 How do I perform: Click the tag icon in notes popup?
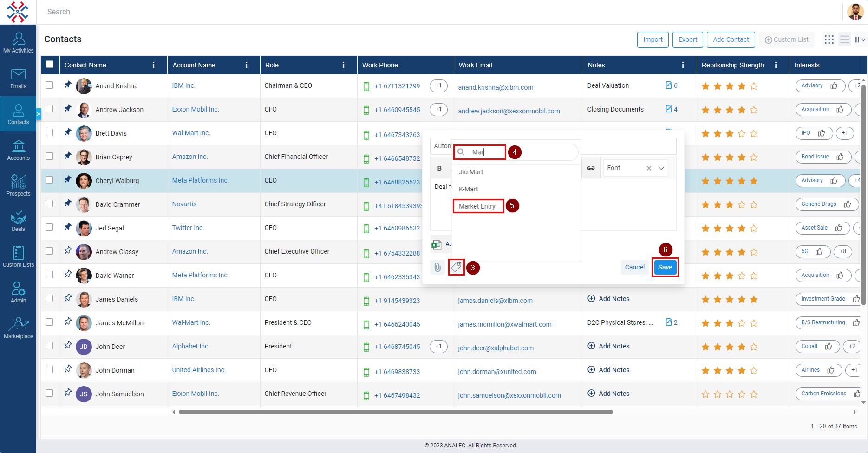coord(456,267)
